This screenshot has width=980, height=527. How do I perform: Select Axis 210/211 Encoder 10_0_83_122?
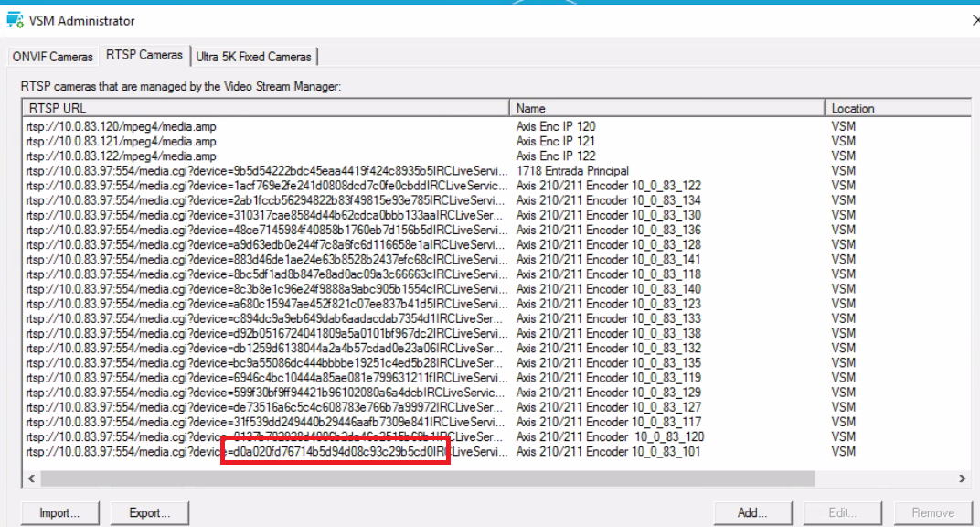pyautogui.click(x=608, y=187)
